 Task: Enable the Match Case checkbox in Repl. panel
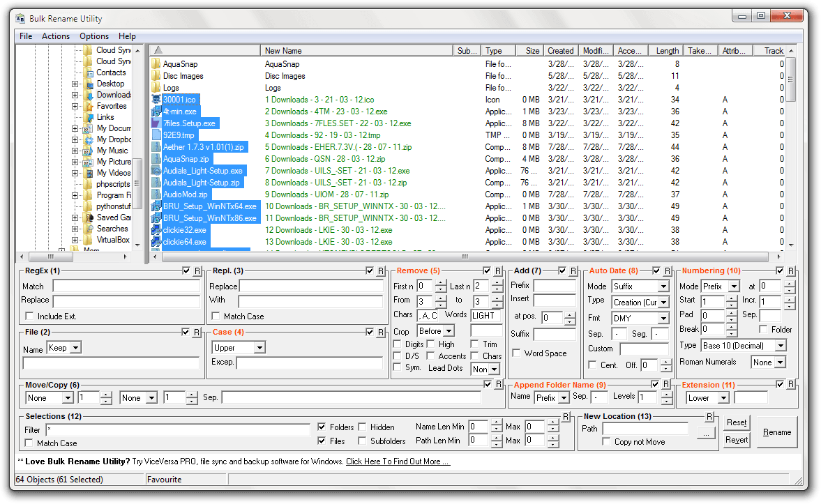215,315
